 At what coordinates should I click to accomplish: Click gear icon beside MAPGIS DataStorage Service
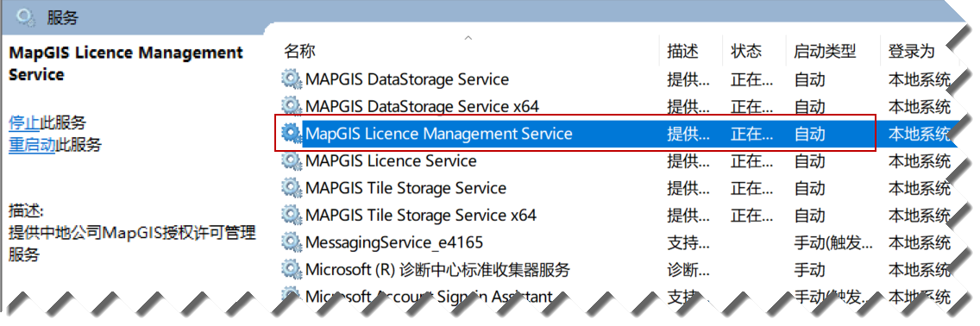click(x=291, y=79)
